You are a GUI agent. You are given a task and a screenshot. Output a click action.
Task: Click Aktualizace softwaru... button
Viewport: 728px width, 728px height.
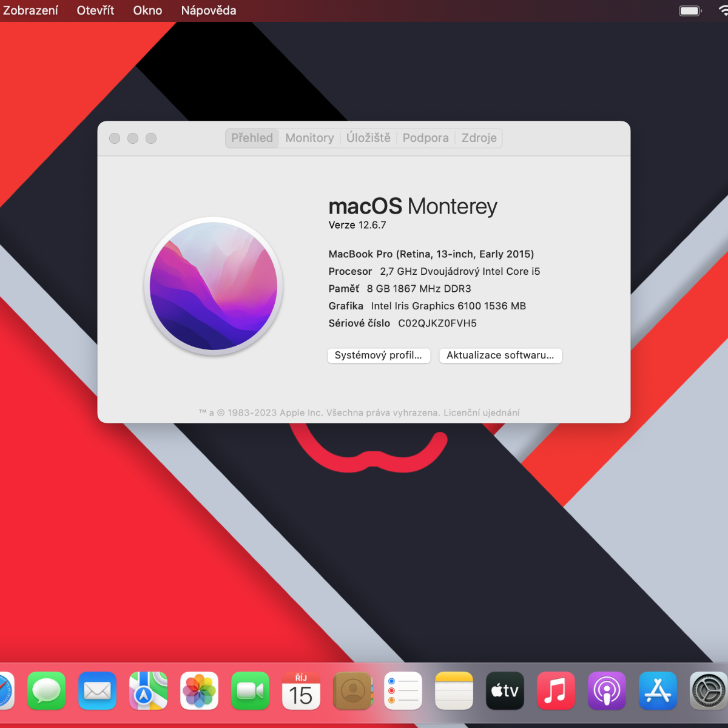click(500, 356)
